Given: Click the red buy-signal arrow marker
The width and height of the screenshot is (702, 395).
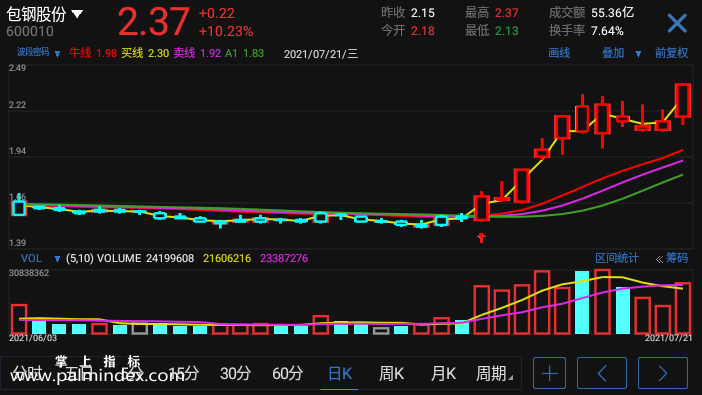Looking at the screenshot, I should coord(481,237).
